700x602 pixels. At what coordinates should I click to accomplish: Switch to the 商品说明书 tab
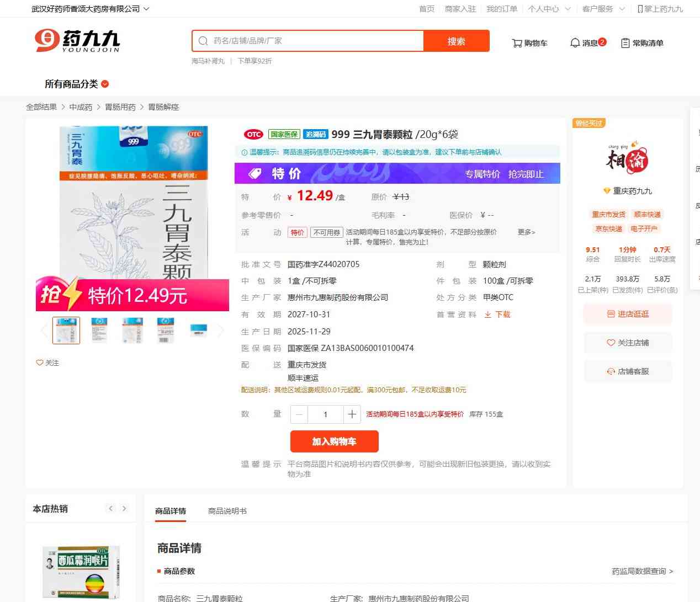[x=227, y=511]
